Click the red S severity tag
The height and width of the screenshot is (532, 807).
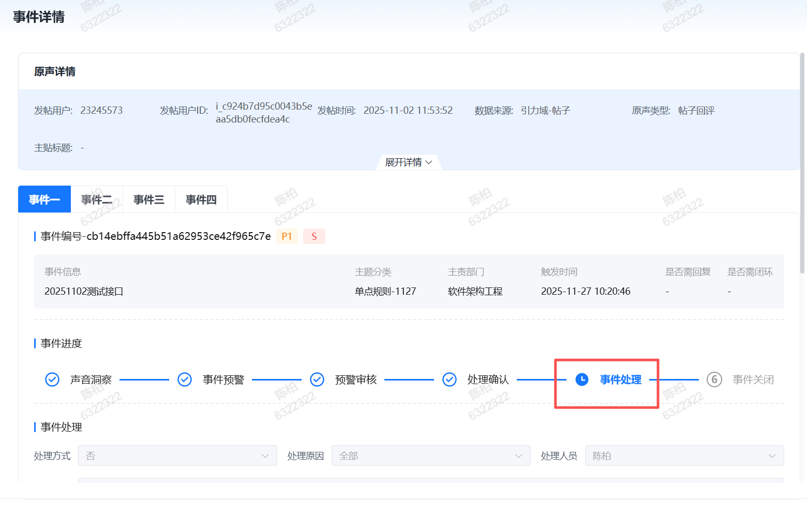click(314, 236)
